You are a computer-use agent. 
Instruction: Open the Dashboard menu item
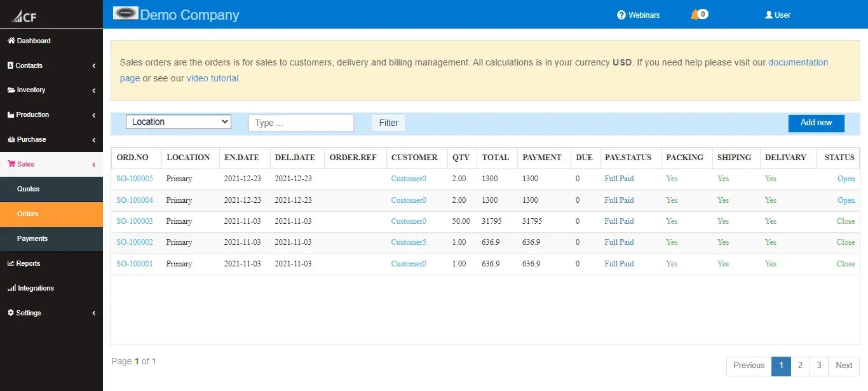(x=51, y=41)
